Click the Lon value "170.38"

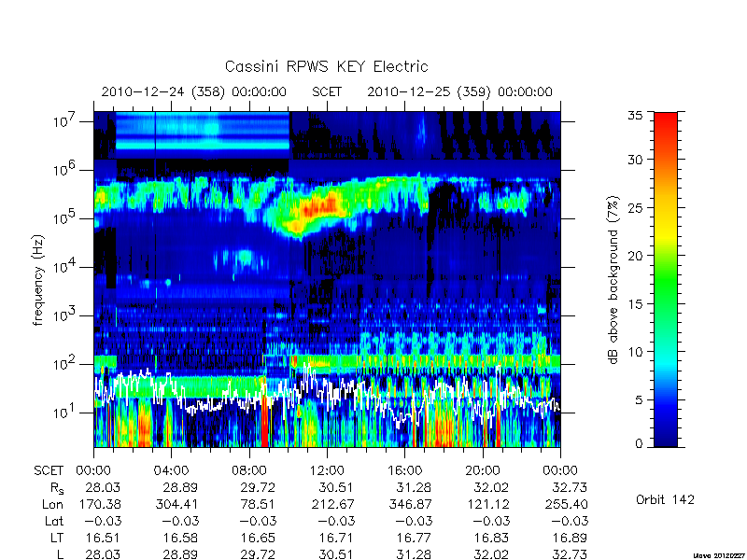[x=99, y=504]
